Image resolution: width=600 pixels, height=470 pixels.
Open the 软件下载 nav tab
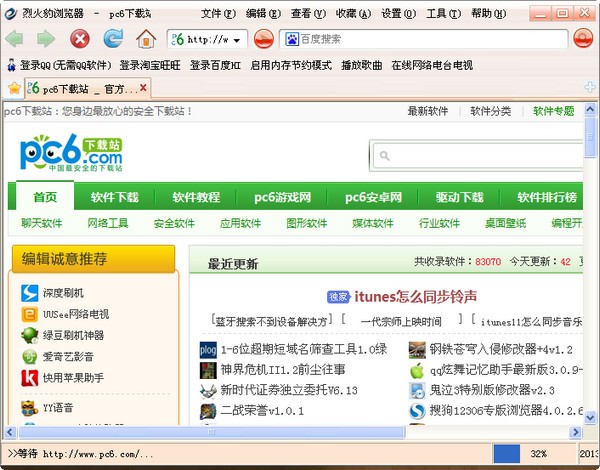click(x=115, y=197)
